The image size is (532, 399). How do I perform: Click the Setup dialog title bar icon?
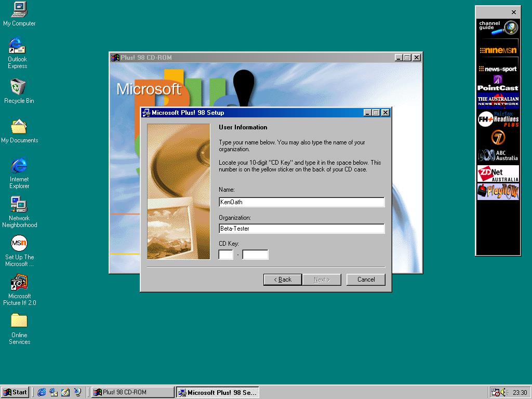(x=146, y=113)
